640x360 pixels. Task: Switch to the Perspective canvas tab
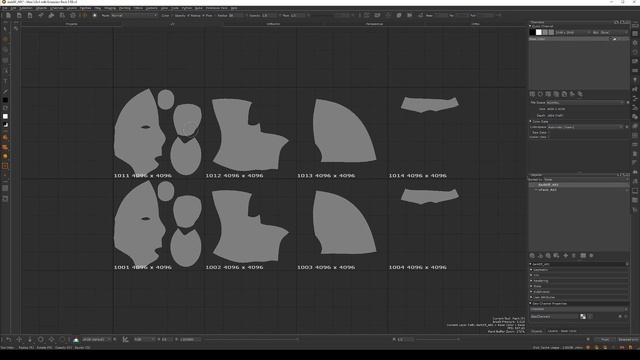click(x=374, y=24)
